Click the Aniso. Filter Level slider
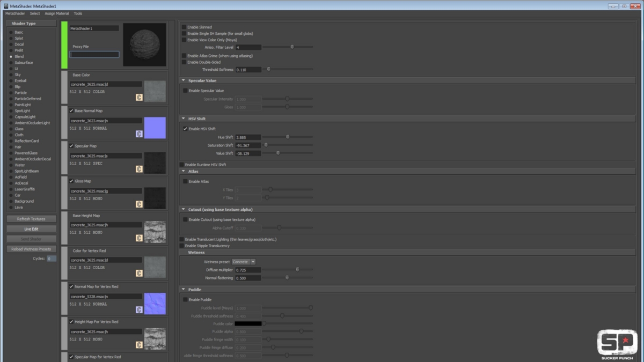The image size is (644, 362). 287,47
